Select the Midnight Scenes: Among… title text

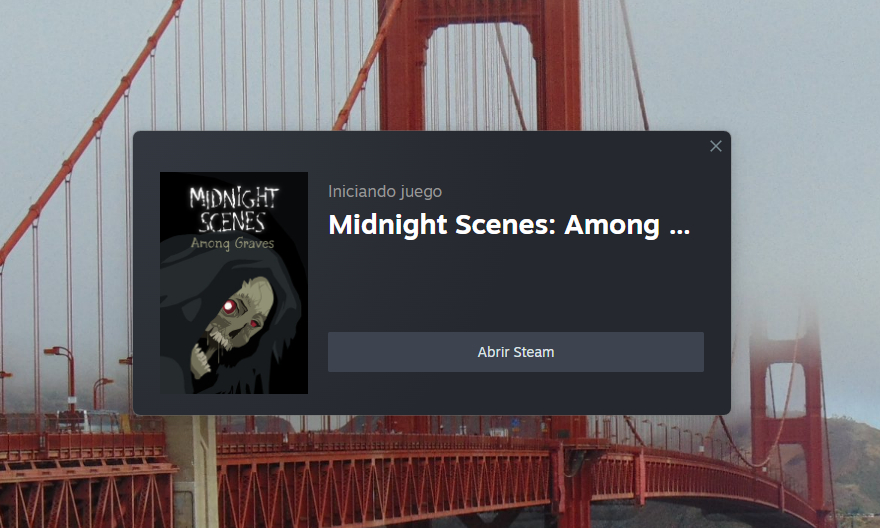point(509,225)
